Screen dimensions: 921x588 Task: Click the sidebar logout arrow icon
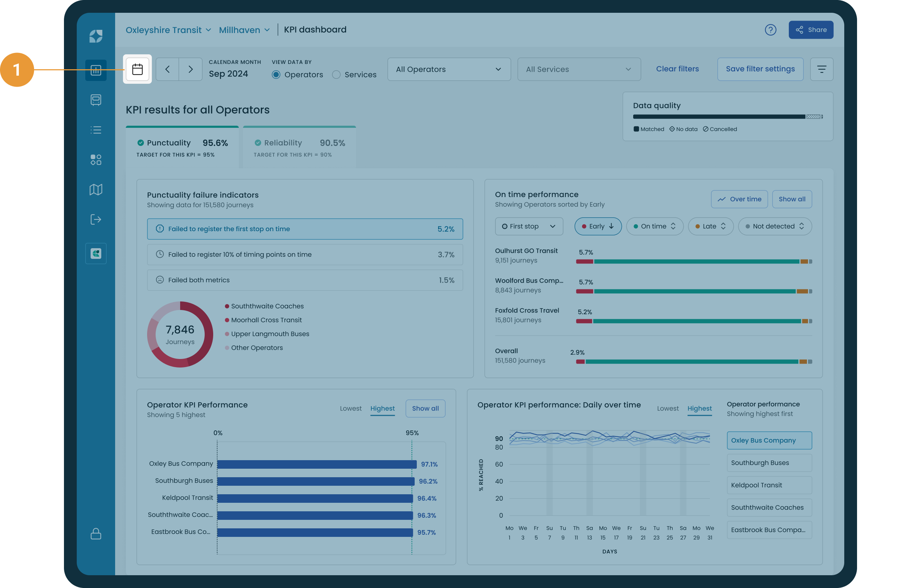coord(96,219)
